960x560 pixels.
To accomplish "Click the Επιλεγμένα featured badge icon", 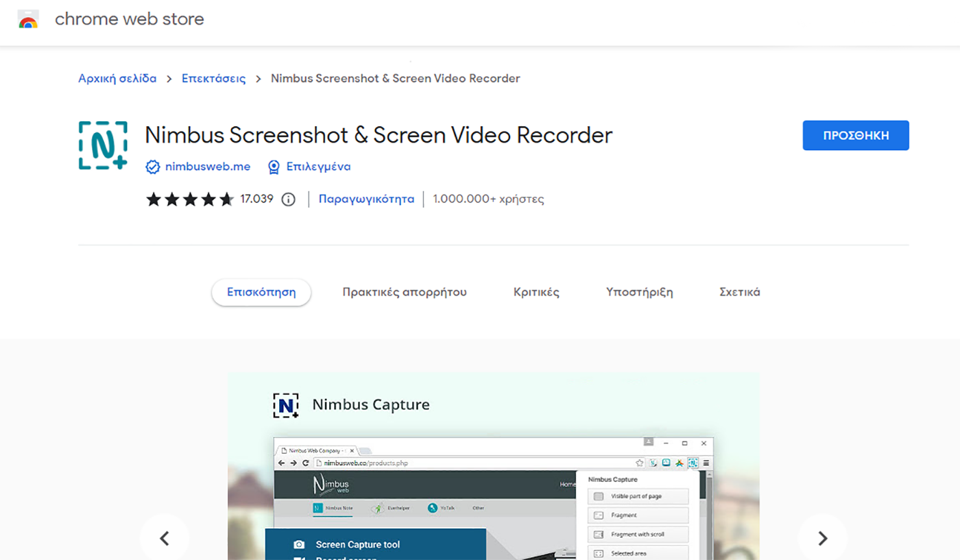I will coord(274,167).
